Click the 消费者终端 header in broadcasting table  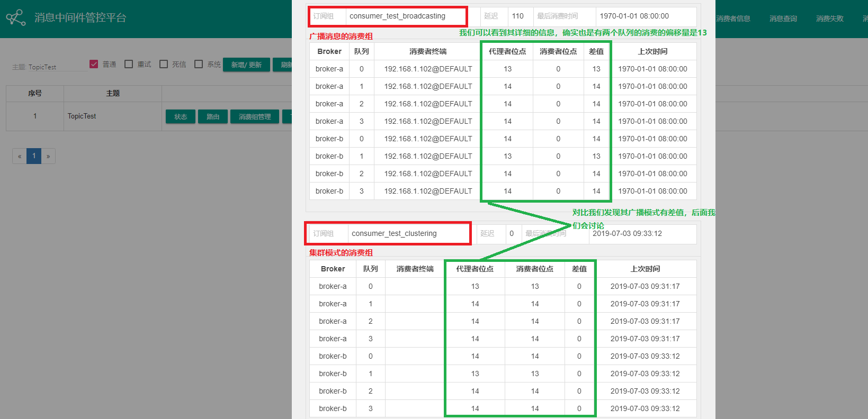(428, 51)
